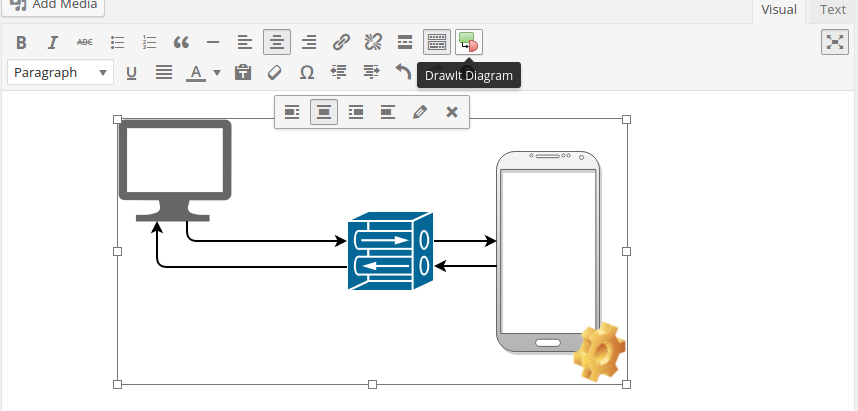Undo the last action
This screenshot has height=411, width=858.
point(403,72)
